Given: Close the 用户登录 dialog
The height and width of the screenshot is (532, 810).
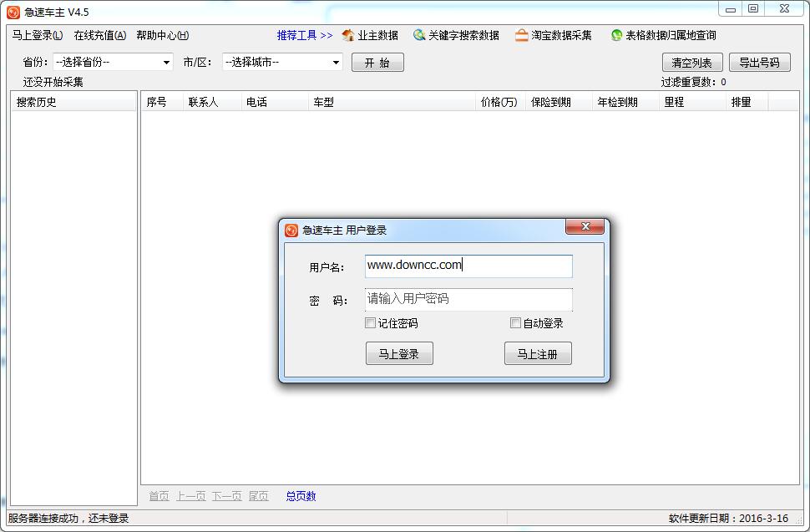Looking at the screenshot, I should click(x=585, y=226).
